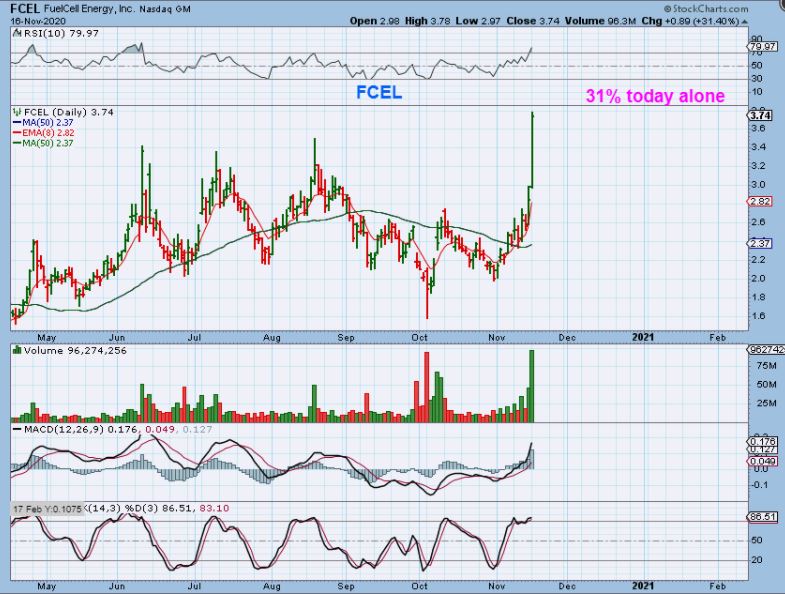Click the red 83.10 stochastic value
This screenshot has width=785, height=594.
[x=214, y=508]
